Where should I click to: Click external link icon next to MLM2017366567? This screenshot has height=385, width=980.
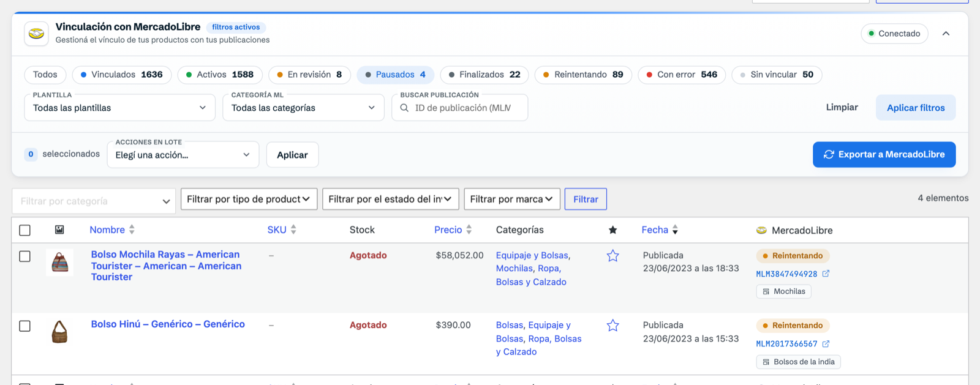tap(826, 344)
